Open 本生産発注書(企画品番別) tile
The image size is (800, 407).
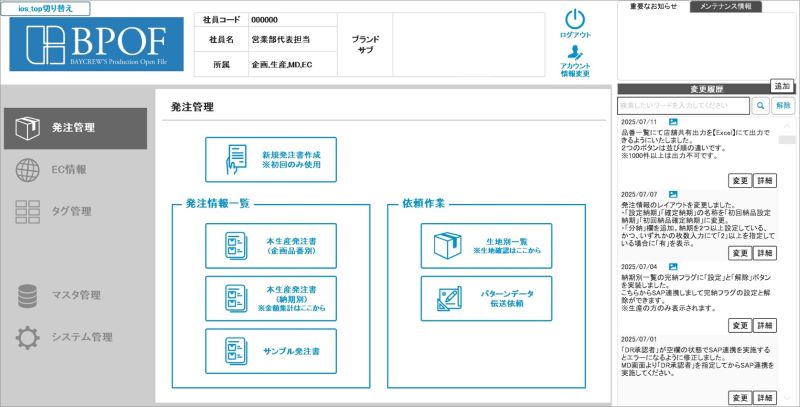pos(271,245)
